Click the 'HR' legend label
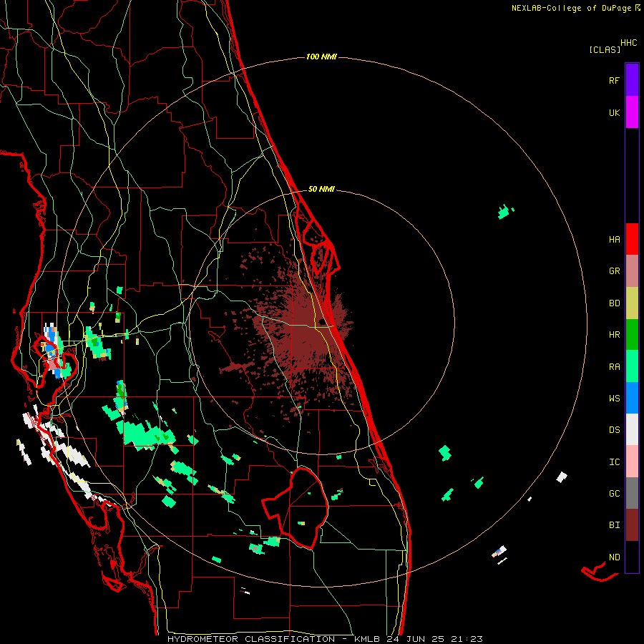This screenshot has width=644, height=644. (614, 335)
